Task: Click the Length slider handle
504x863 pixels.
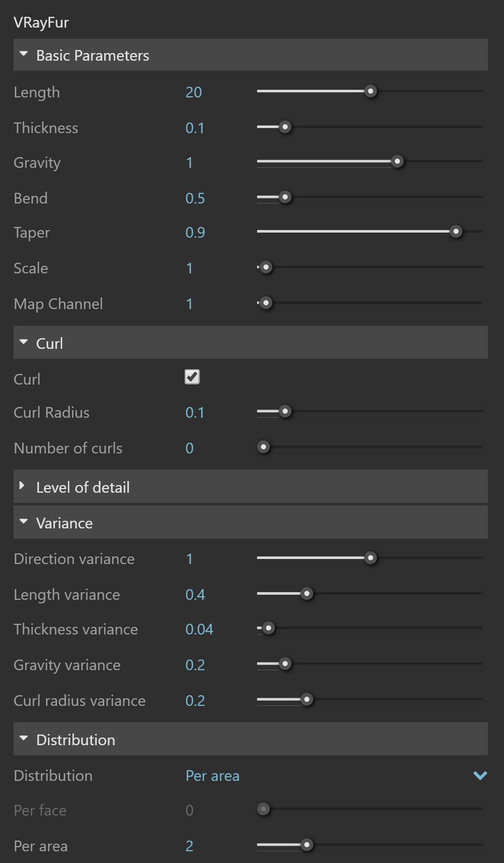Action: pos(371,91)
